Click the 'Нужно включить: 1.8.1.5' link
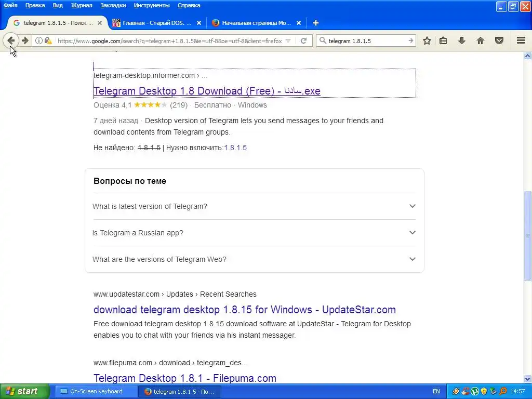The height and width of the screenshot is (399, 532). point(235,148)
